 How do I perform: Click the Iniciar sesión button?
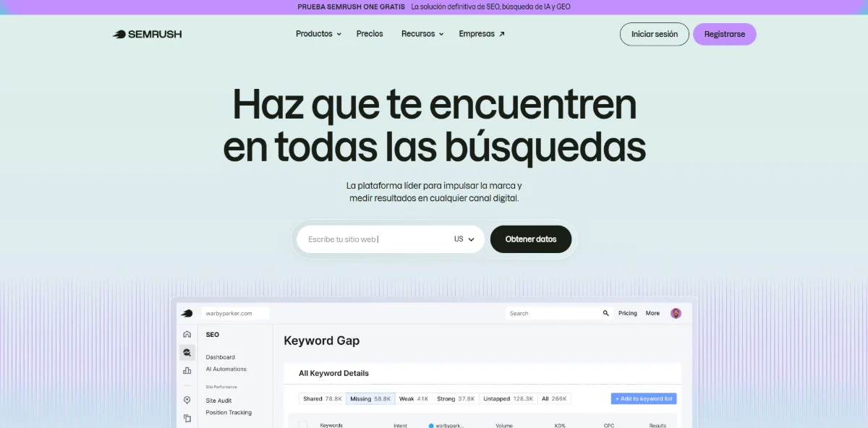pos(655,34)
